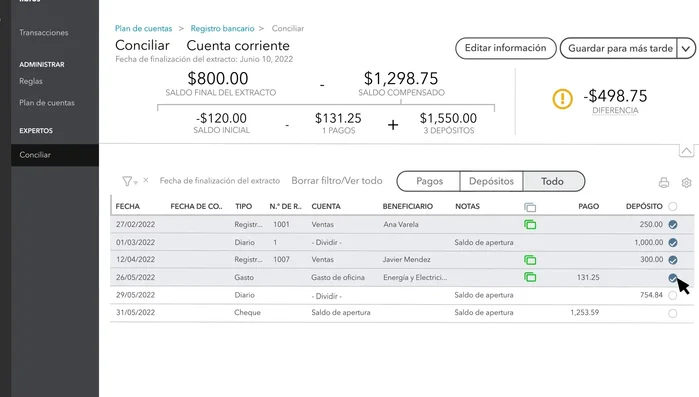The image size is (699, 397).
Task: Switch to the Depósitos tab
Action: tap(491, 181)
